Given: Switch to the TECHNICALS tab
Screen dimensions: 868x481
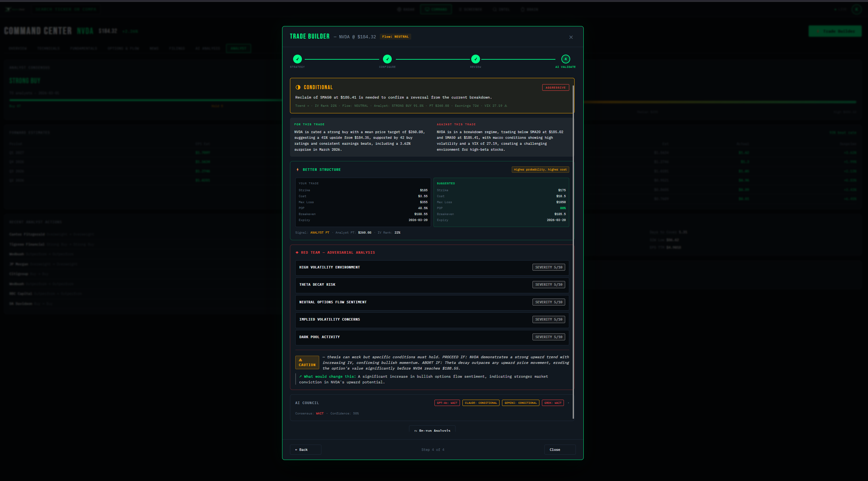Looking at the screenshot, I should [x=48, y=48].
